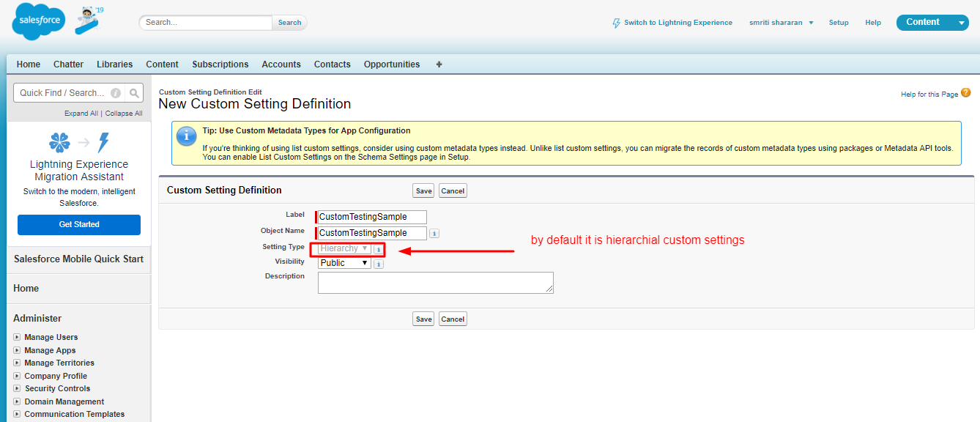Click the Save button

pos(423,190)
